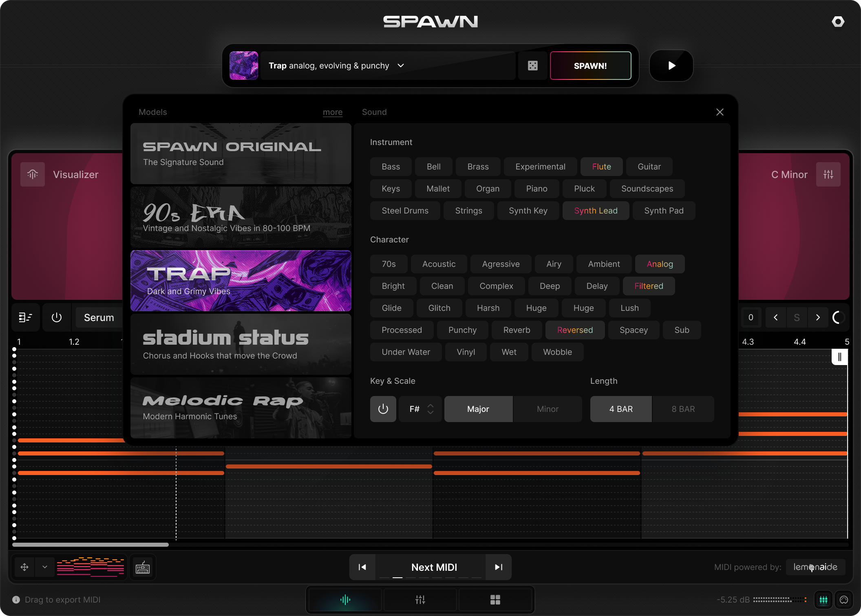Screen dimensions: 861x616
Task: Open the MIDI keyboard icon
Action: tap(143, 567)
